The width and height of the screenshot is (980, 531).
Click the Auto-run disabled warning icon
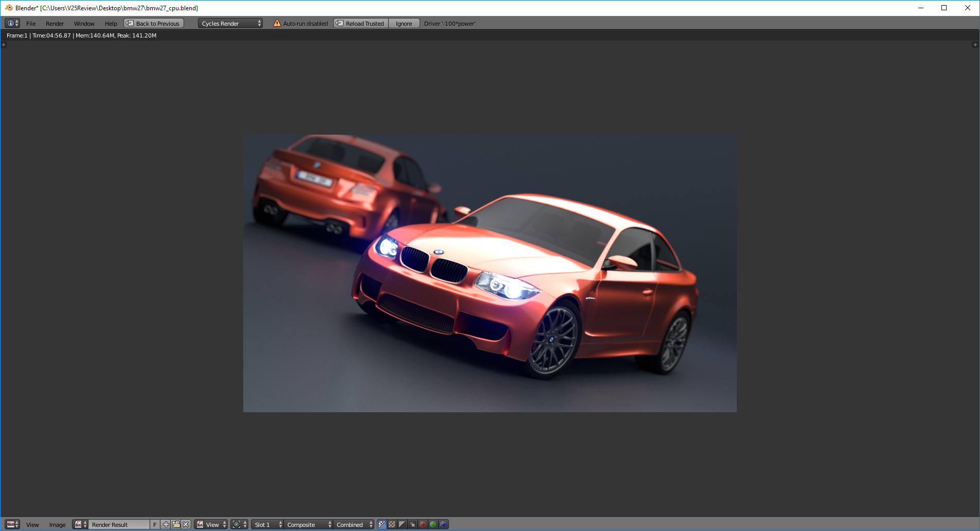pos(277,23)
